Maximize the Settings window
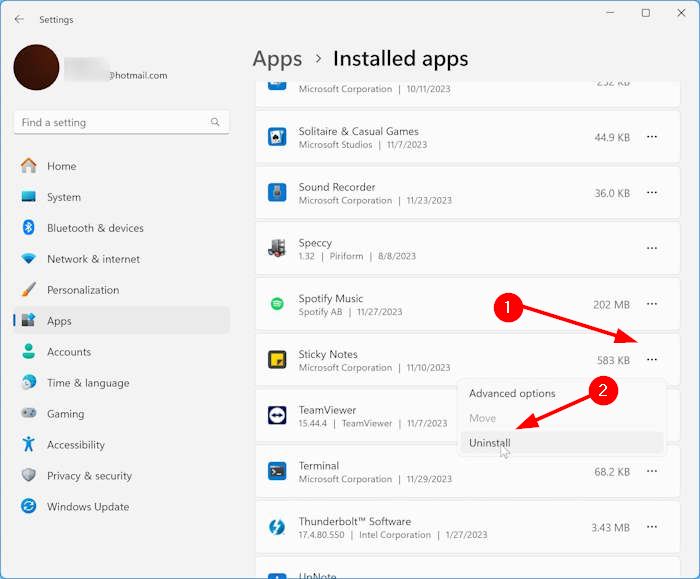 (x=646, y=13)
